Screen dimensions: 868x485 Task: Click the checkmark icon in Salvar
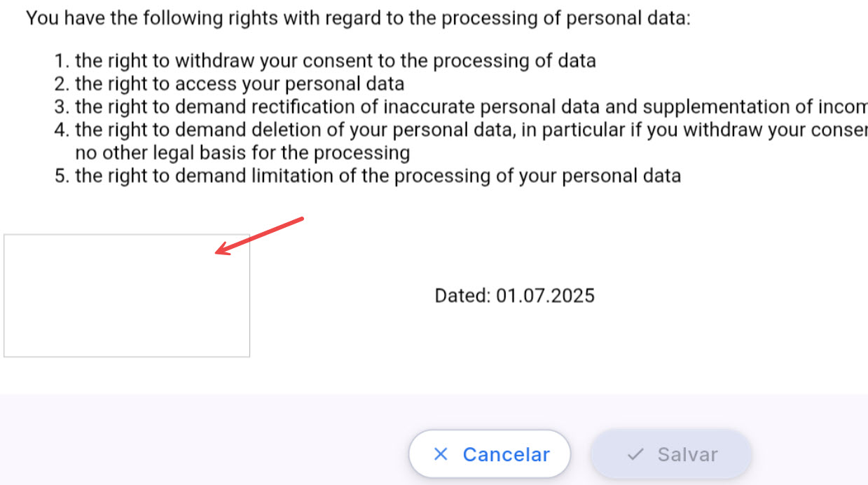tap(635, 454)
